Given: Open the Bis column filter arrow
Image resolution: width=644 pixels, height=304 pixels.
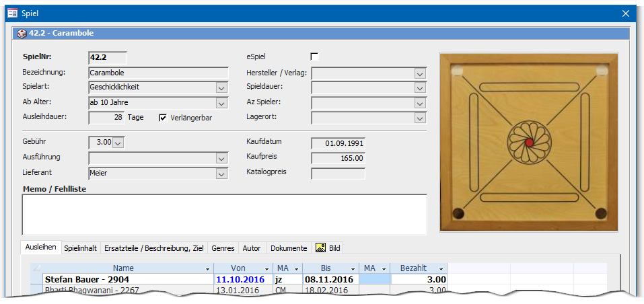Looking at the screenshot, I should tap(353, 269).
